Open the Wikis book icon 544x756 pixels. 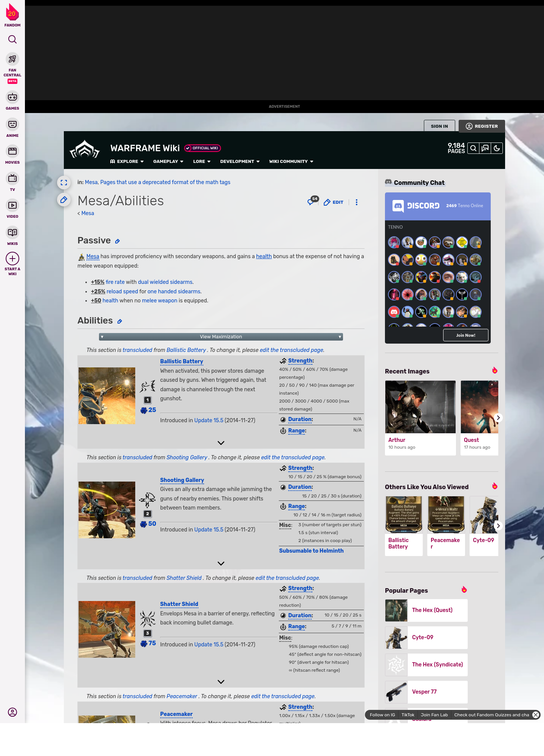point(12,232)
